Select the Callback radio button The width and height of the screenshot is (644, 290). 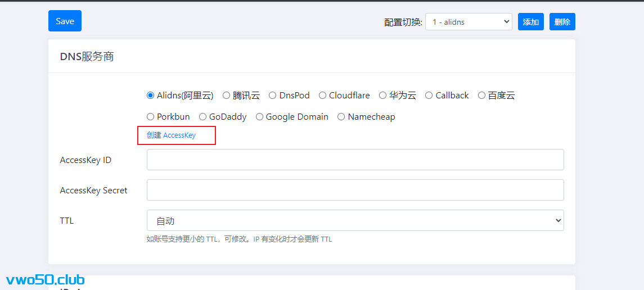429,96
